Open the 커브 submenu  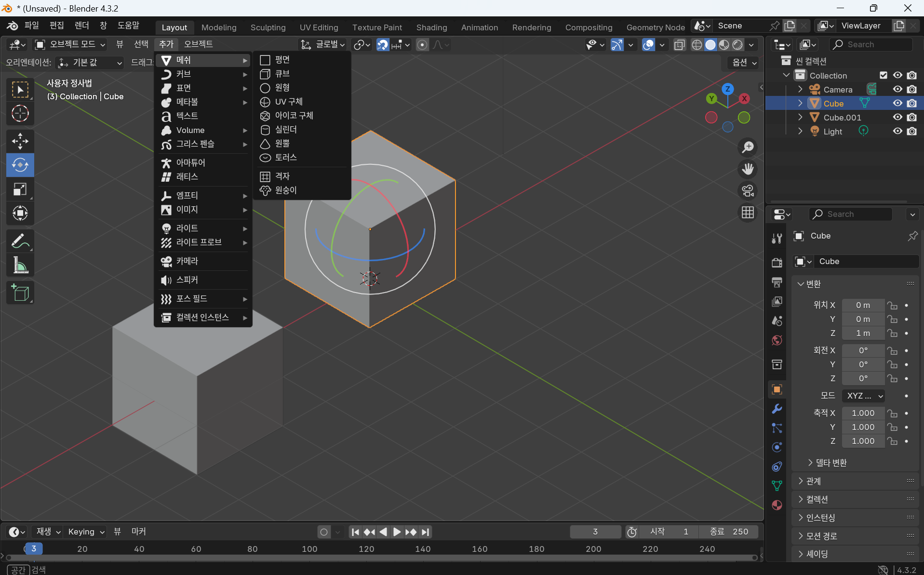tap(203, 74)
